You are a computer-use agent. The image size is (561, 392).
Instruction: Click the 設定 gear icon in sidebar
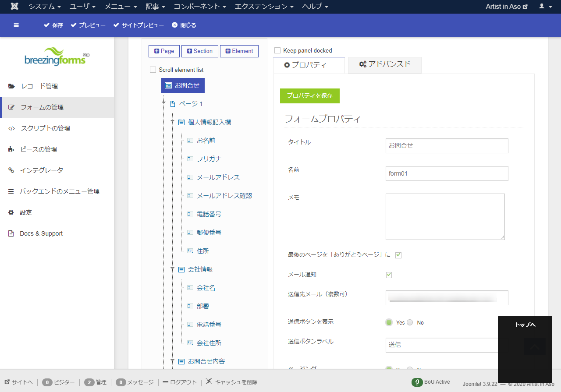[x=11, y=212]
